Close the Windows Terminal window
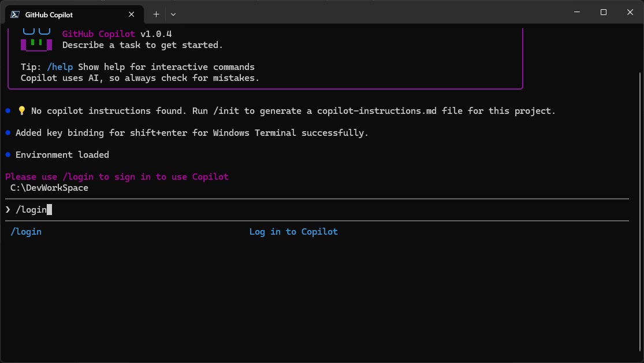The height and width of the screenshot is (363, 644). pos(630,12)
